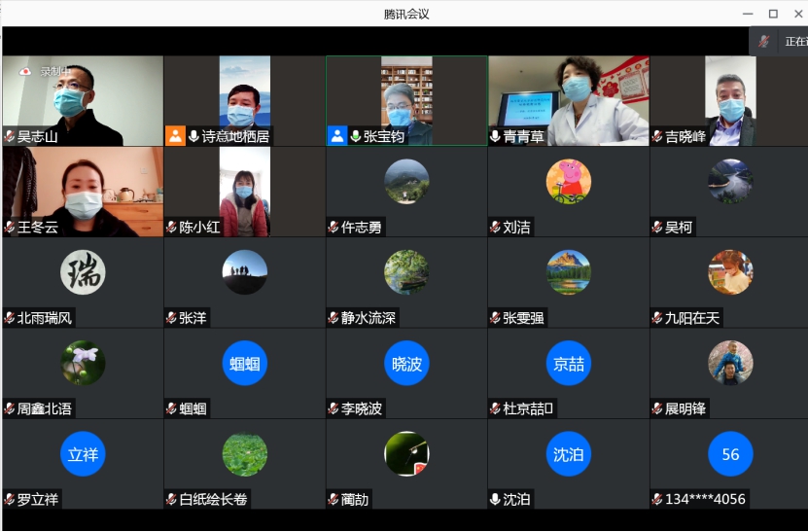Click the blue co-host badge next to 张宝钧
808x532 pixels.
337,136
